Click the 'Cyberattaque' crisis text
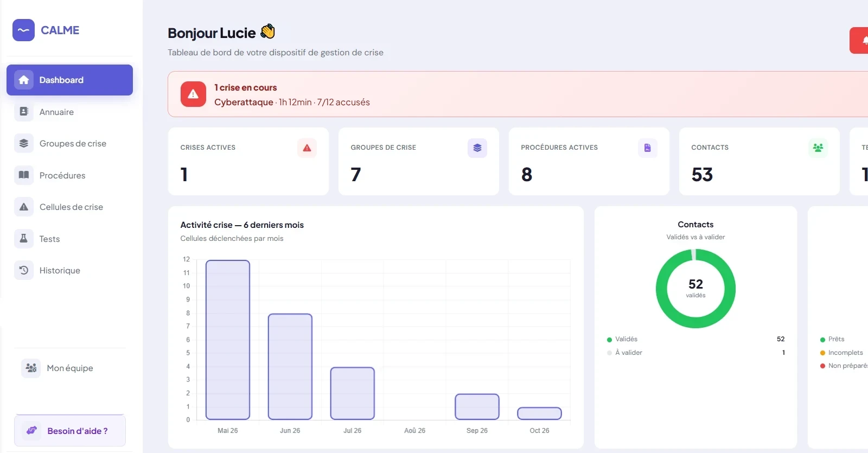The height and width of the screenshot is (453, 868). (x=244, y=102)
